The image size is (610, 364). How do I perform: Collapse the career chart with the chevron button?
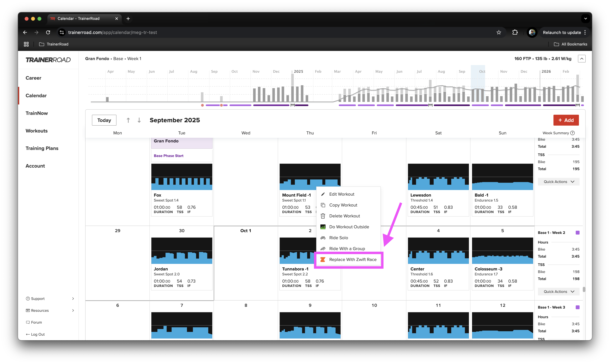point(581,59)
